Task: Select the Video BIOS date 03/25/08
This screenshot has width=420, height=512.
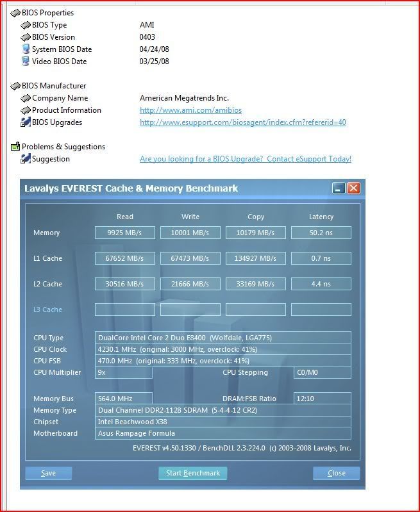Action: (155, 62)
